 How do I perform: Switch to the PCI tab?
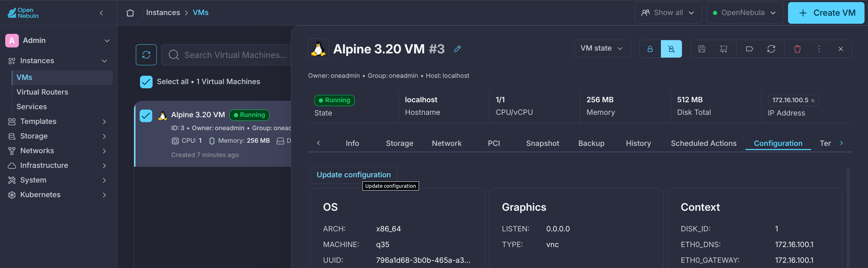pos(494,143)
